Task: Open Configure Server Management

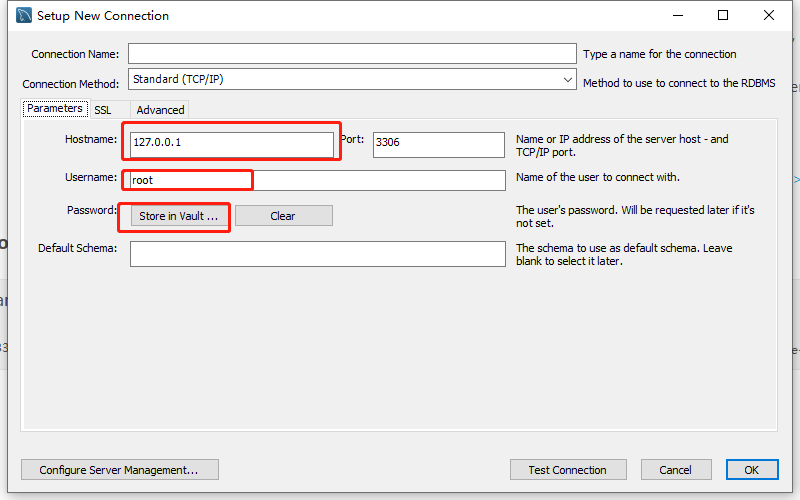Action: pos(120,470)
